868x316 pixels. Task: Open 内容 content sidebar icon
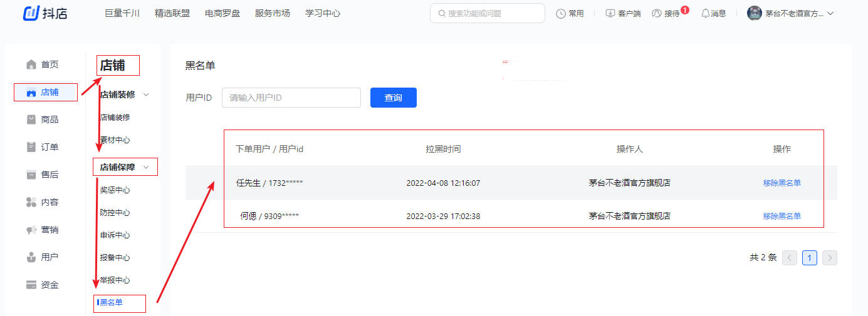point(31,202)
